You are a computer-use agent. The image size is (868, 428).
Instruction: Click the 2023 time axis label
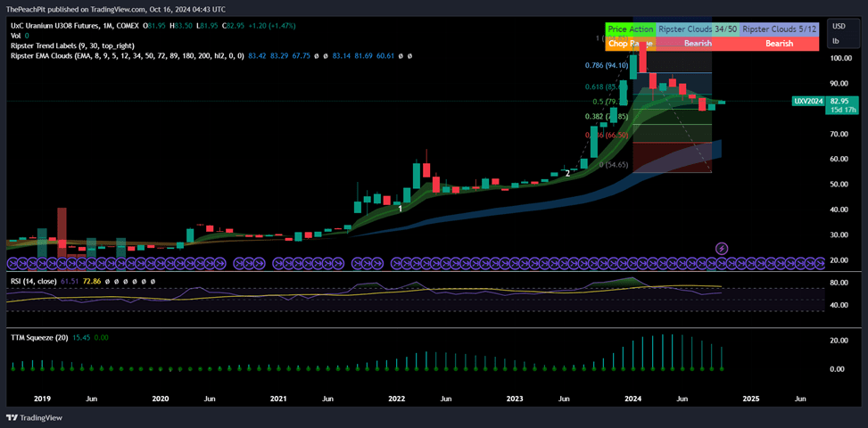(515, 399)
